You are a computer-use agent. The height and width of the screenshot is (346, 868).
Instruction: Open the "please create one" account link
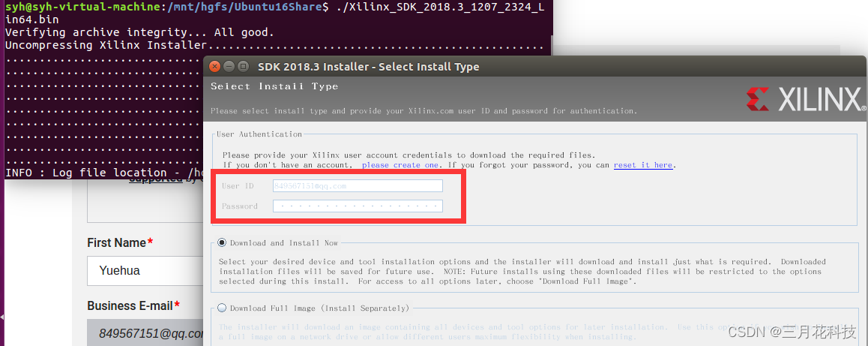[400, 165]
